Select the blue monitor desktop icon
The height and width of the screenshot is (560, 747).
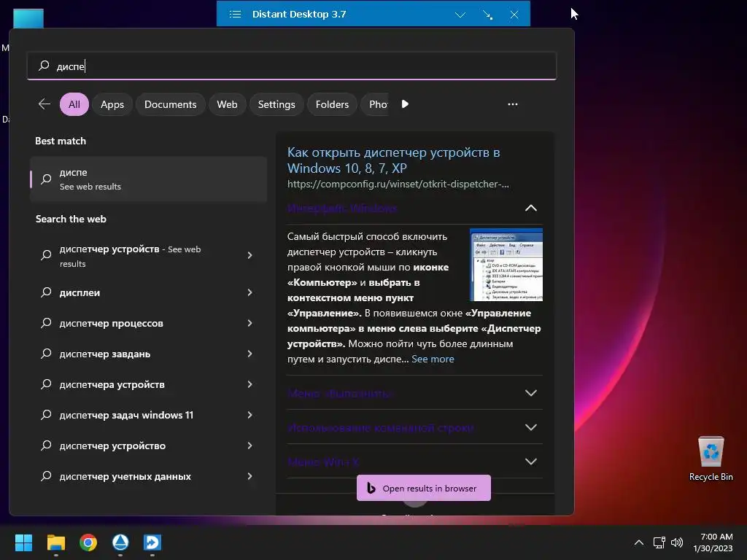(28, 18)
